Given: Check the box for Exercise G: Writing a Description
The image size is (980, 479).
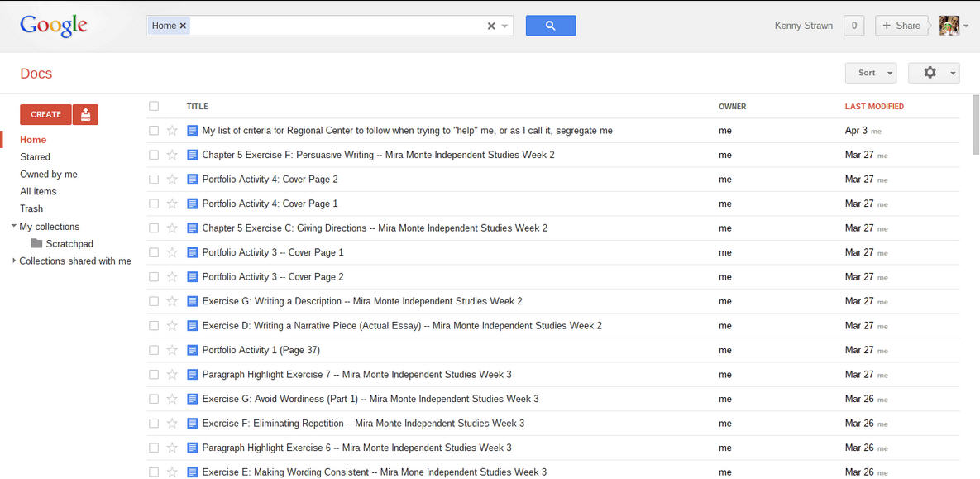Looking at the screenshot, I should point(154,302).
